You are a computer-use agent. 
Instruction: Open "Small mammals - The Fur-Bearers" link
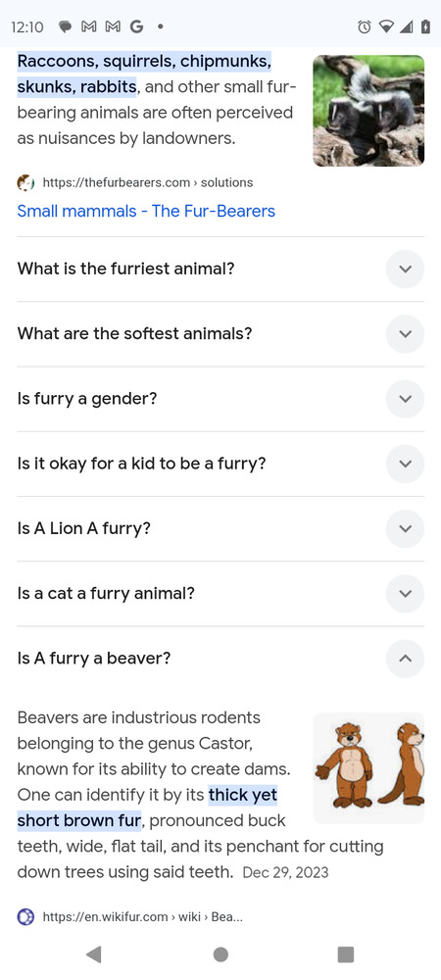coord(146,211)
